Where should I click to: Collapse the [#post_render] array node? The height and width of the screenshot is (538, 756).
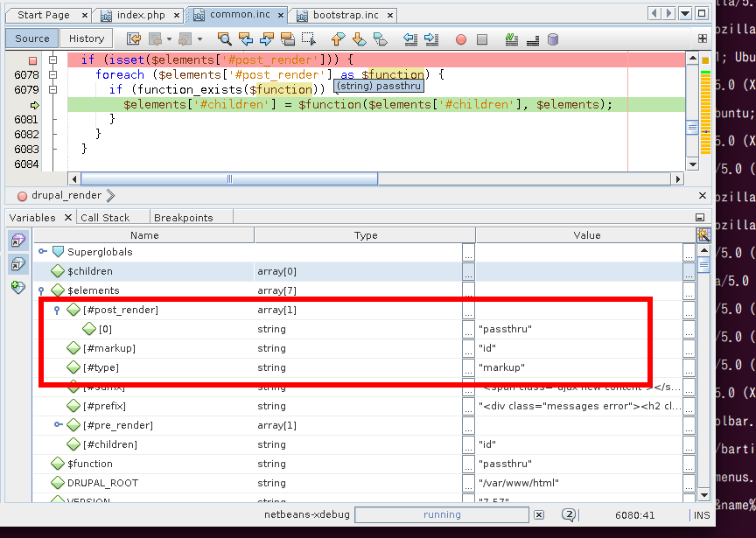(57, 310)
